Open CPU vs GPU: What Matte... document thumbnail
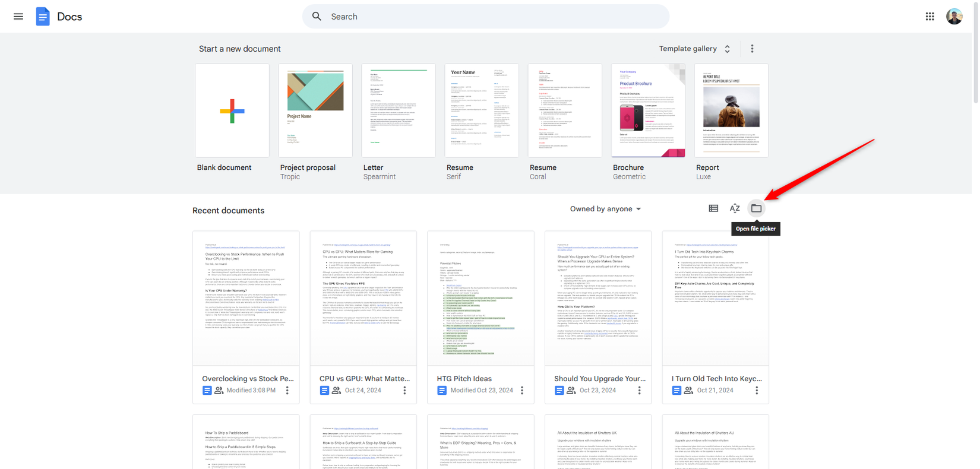Screen dimensions: 980x469 [x=363, y=299]
